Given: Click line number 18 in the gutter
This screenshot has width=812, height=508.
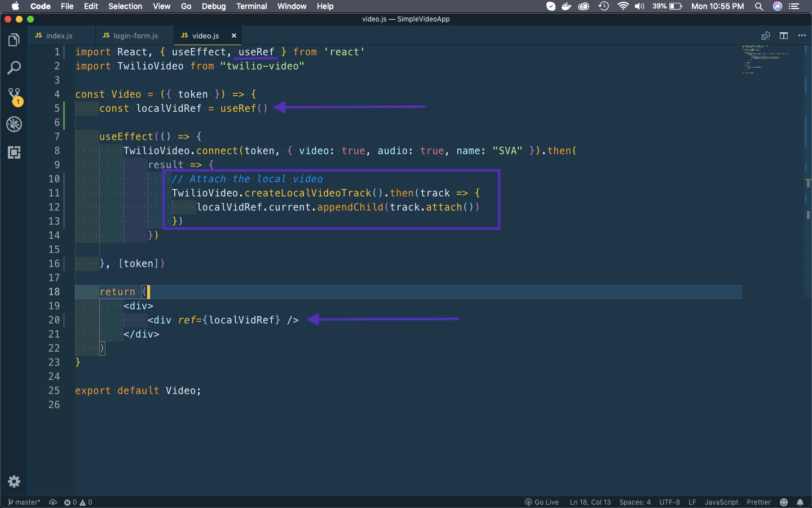Looking at the screenshot, I should tap(54, 292).
